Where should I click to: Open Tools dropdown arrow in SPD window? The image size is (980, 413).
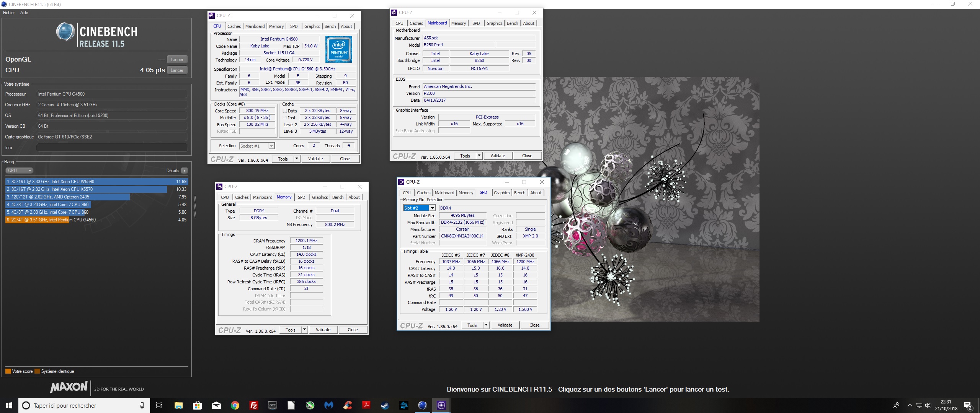point(486,325)
